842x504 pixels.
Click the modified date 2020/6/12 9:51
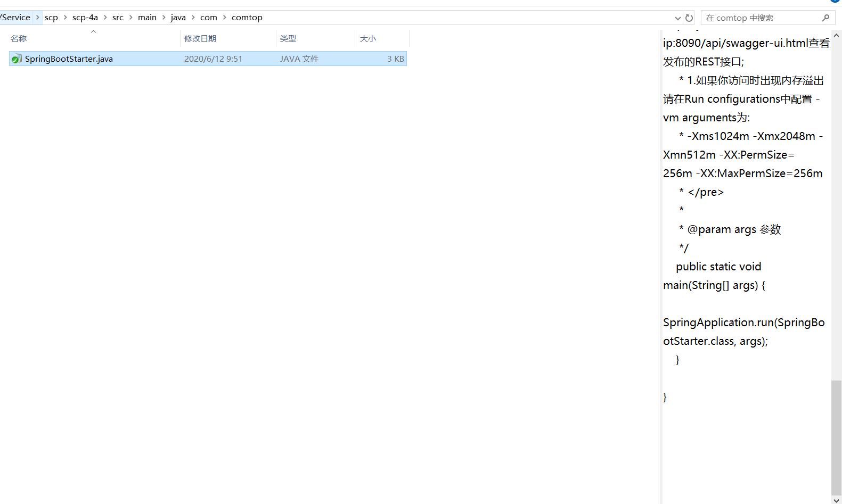click(213, 59)
